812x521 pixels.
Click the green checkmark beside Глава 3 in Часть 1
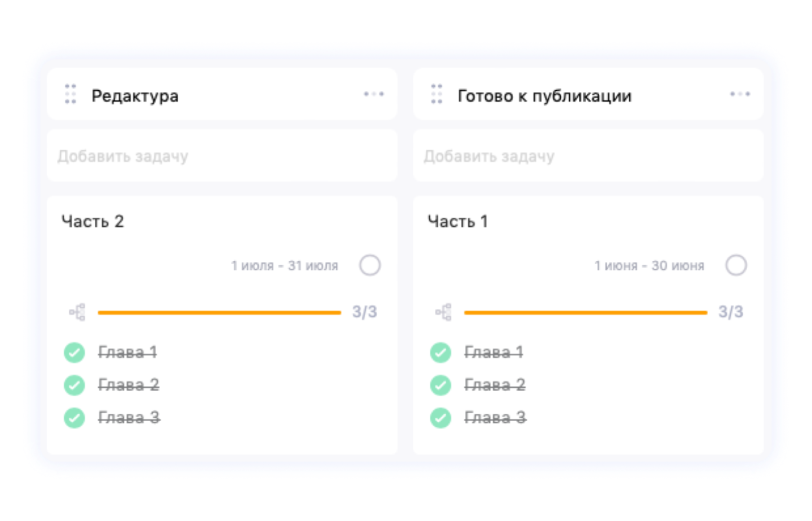tap(441, 417)
